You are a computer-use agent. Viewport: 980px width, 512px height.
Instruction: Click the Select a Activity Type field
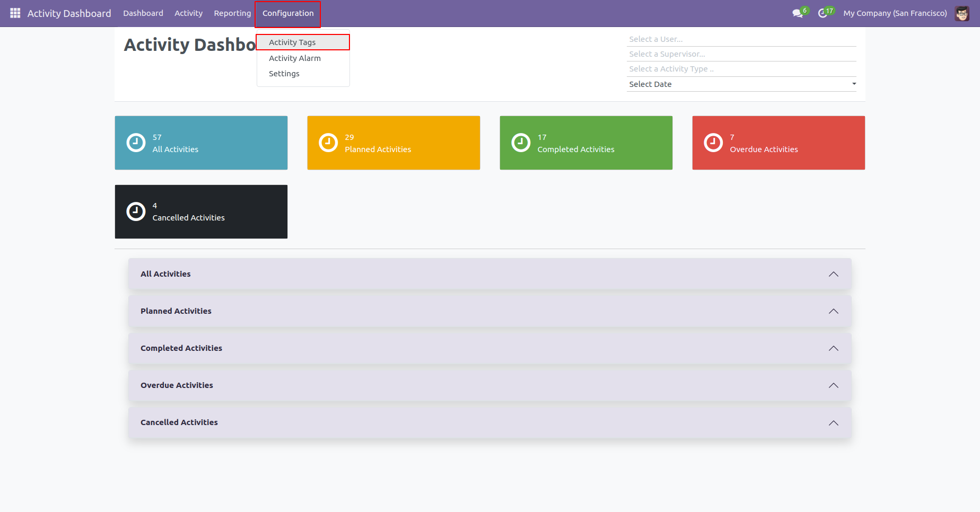click(x=741, y=69)
